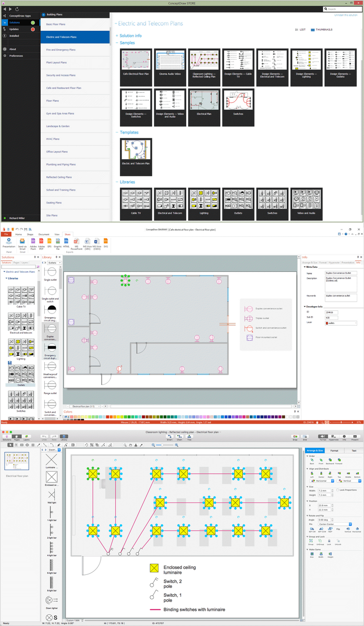Click the Library icon in Mac toolbar
Image resolution: width=364 pixels, height=626 pixels.
pos(64,438)
